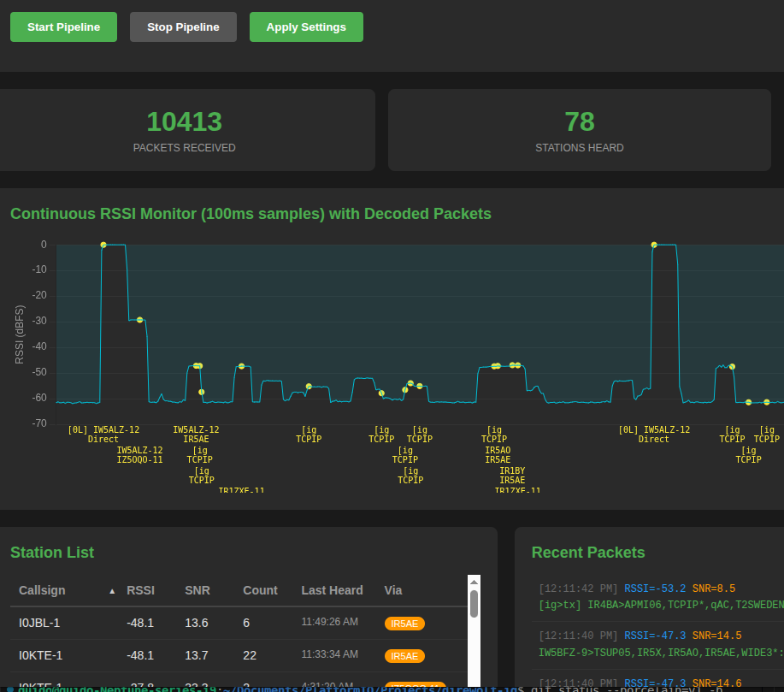This screenshot has height=692, width=784.
Task: Click the second 0 dBFS peak marker
Action: [654, 245]
